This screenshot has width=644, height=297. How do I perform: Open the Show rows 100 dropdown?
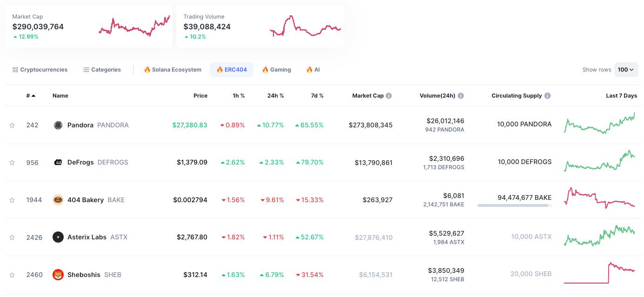[626, 70]
